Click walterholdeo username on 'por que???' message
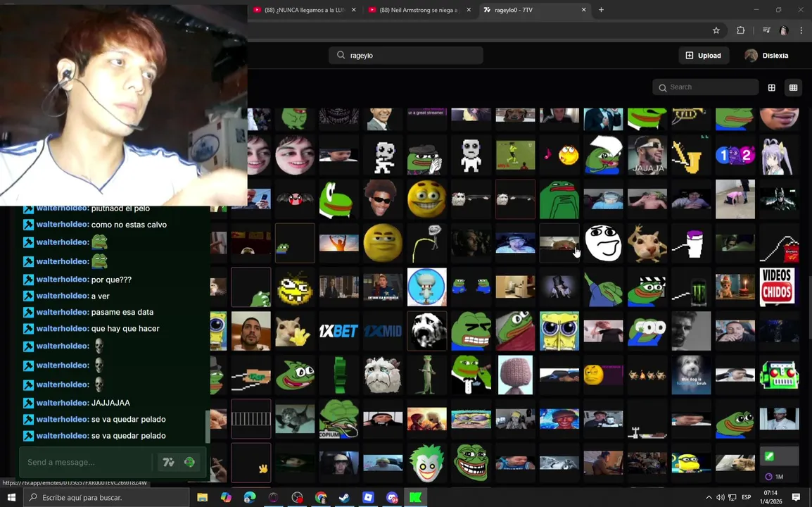Image resolution: width=812 pixels, height=507 pixels. tap(62, 280)
